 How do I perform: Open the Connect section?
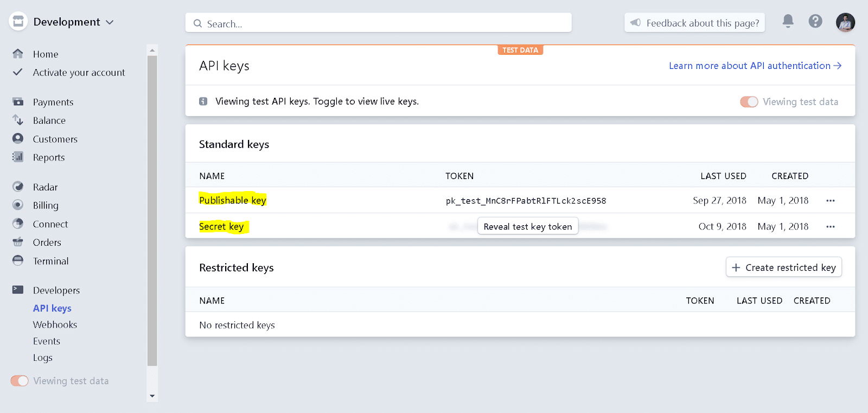(x=50, y=224)
